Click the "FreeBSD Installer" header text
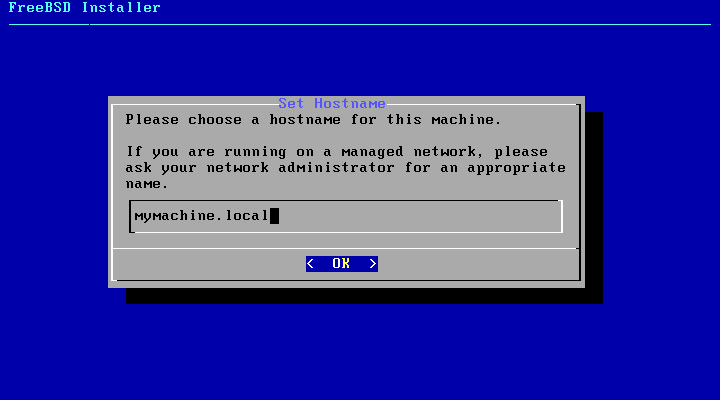 (x=84, y=8)
